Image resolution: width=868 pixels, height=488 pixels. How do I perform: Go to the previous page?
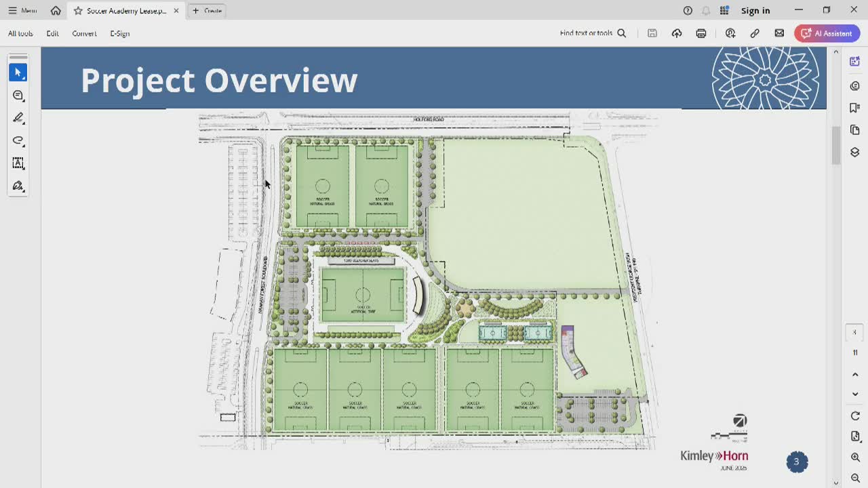(x=855, y=375)
